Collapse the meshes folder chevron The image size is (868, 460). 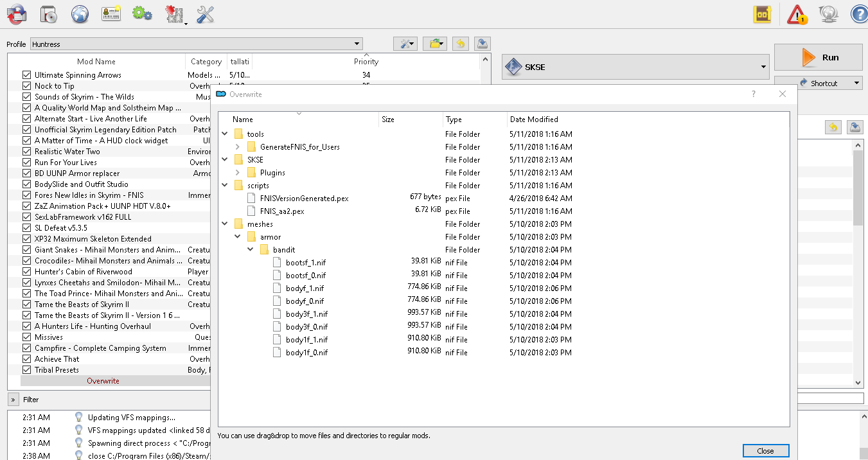tap(224, 224)
